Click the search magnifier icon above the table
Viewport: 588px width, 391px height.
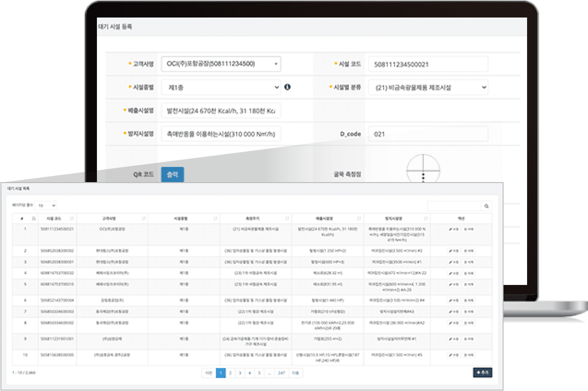(x=486, y=207)
